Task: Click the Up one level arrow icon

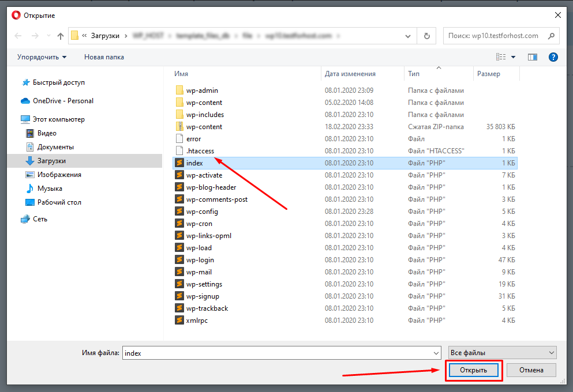Action: tap(61, 36)
